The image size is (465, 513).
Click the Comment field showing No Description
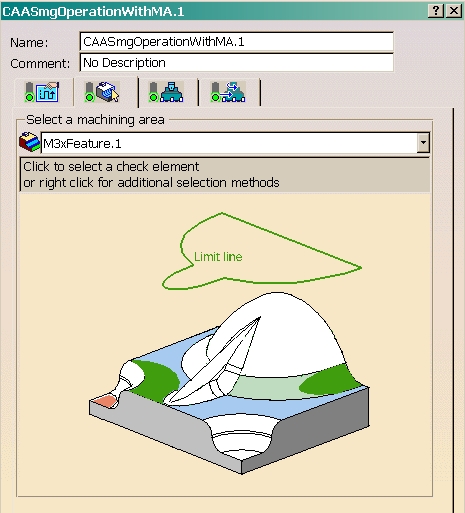[236, 63]
